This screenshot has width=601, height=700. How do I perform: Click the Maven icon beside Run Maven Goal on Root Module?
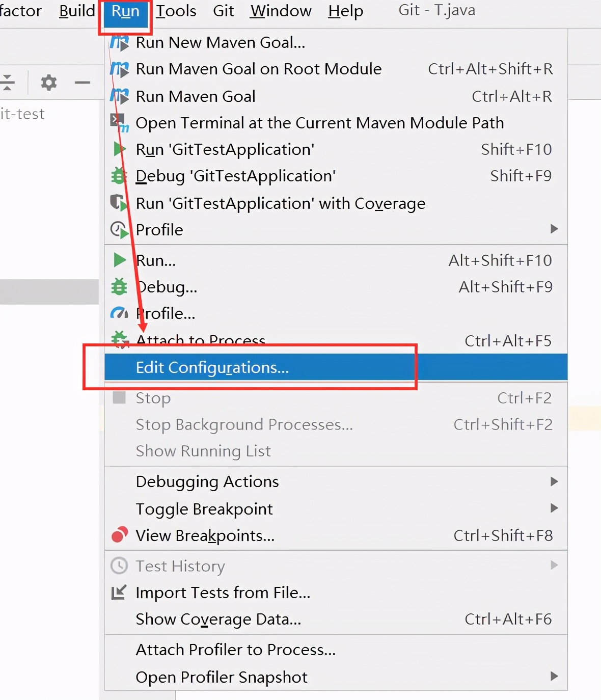pyautogui.click(x=119, y=69)
